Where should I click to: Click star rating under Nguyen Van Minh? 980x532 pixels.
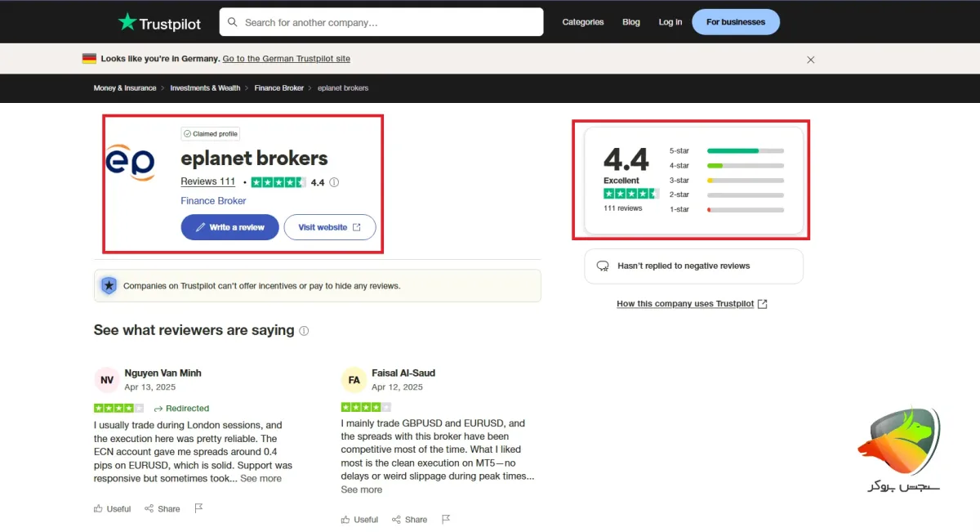pyautogui.click(x=118, y=408)
